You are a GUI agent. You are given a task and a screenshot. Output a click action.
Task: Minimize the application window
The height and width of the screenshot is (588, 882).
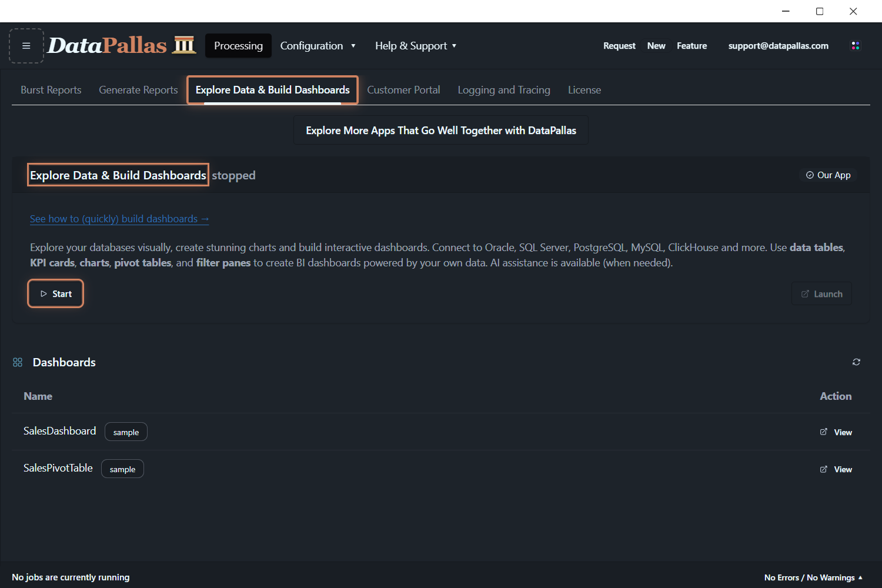(x=786, y=11)
